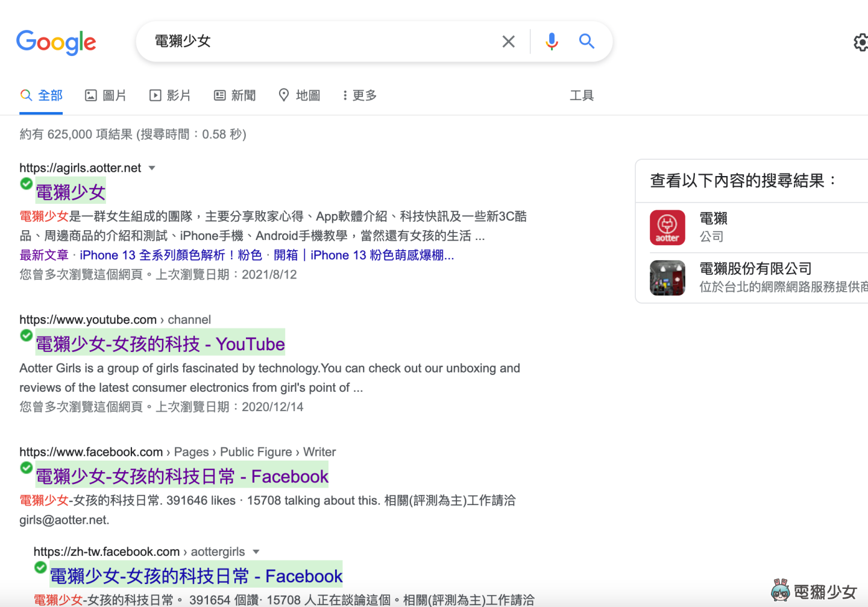Click green check badge beside YouTube result

point(26,335)
